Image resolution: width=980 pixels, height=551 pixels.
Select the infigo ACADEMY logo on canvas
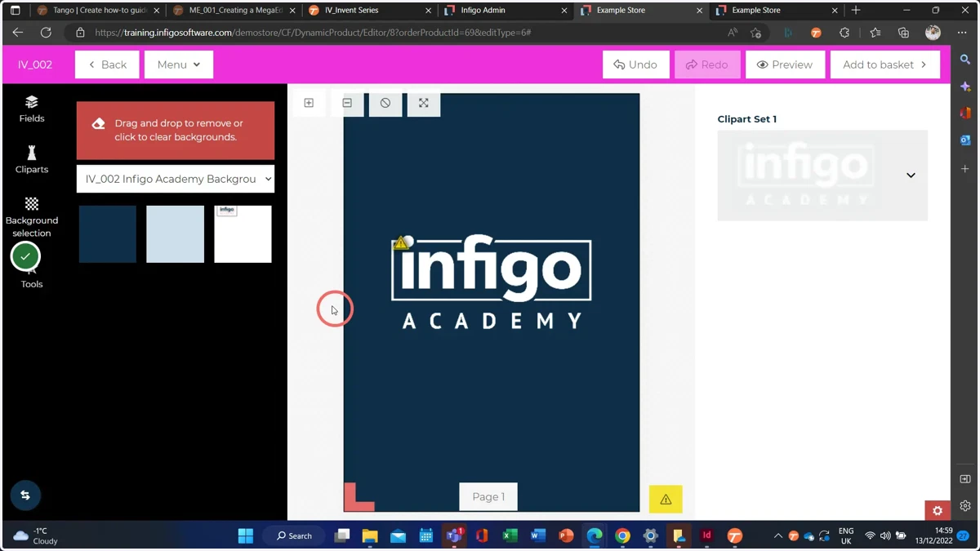pyautogui.click(x=492, y=282)
